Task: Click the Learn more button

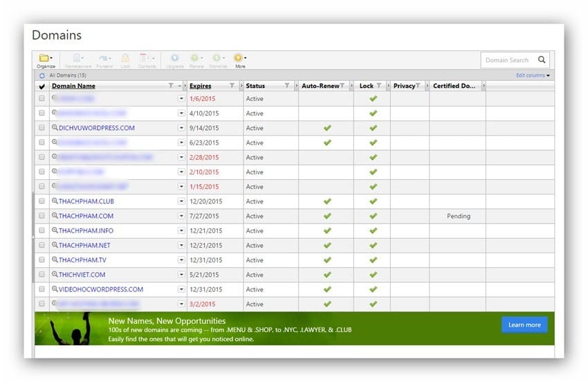Action: click(524, 325)
